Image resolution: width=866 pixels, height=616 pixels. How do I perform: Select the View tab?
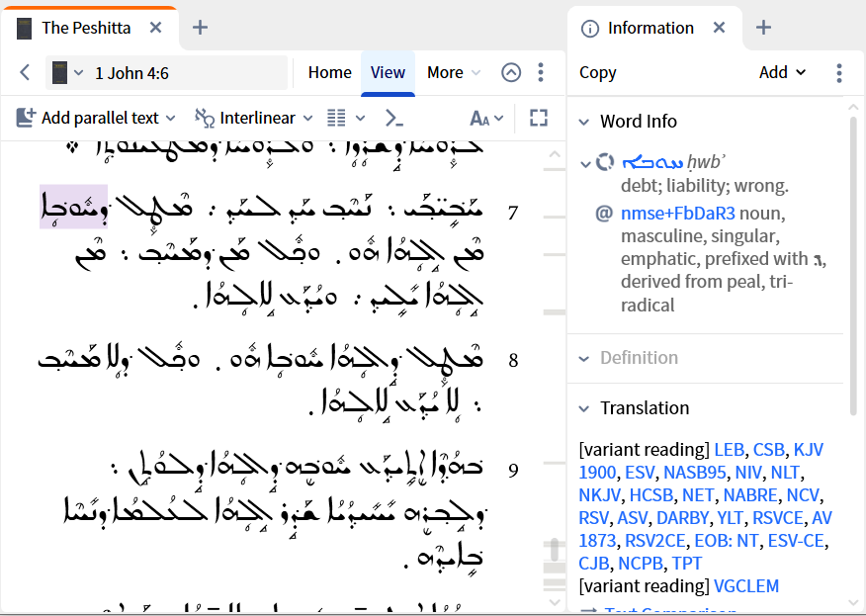click(x=388, y=72)
